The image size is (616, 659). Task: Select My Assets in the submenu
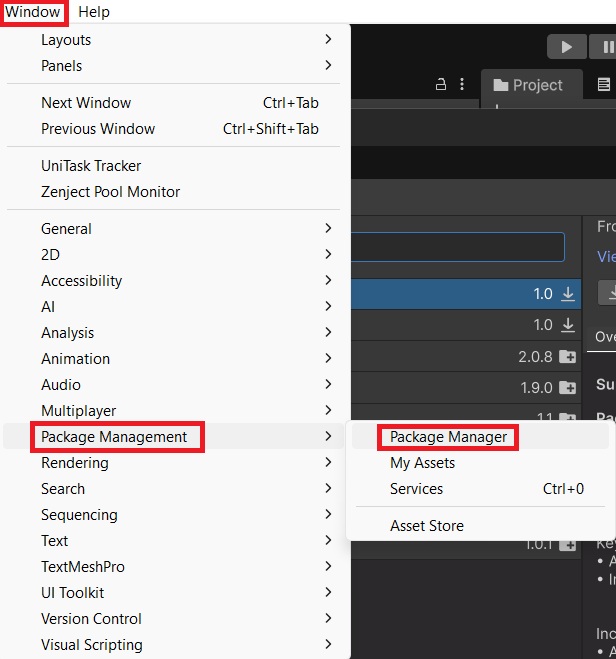422,463
